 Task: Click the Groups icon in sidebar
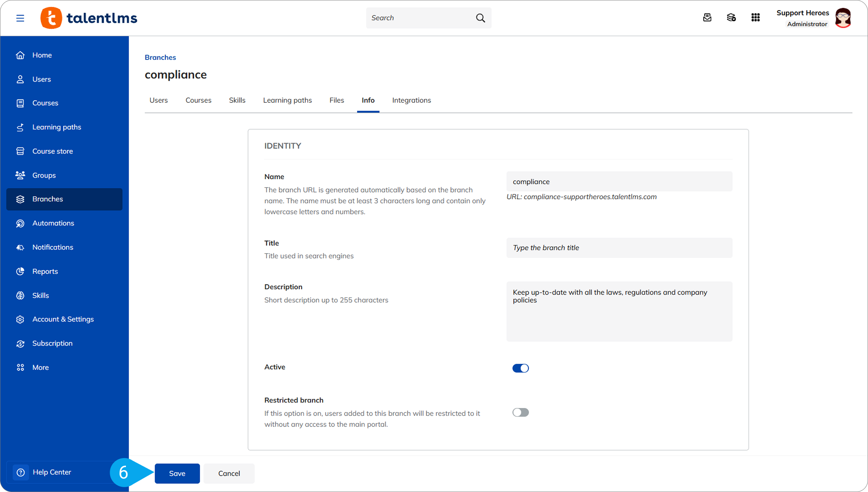[x=20, y=175]
